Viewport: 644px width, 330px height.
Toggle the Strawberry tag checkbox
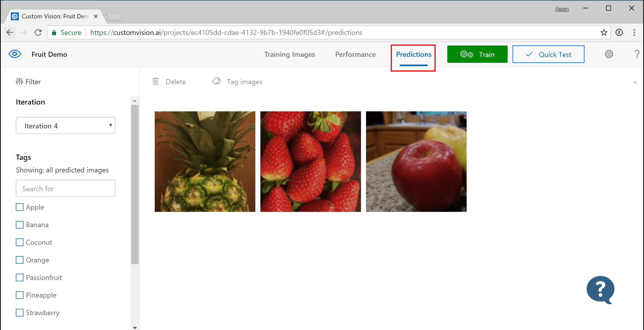[x=20, y=312]
